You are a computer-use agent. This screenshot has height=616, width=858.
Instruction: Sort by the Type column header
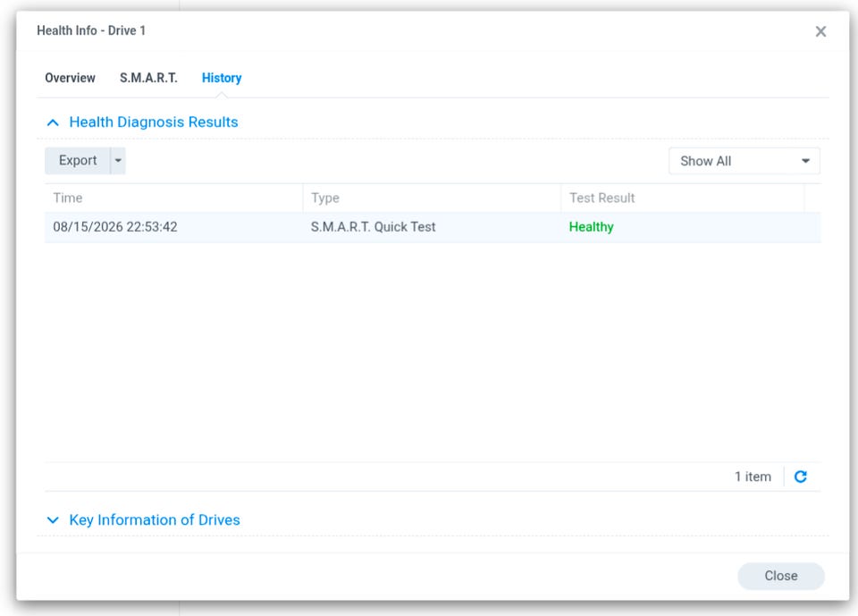432,198
